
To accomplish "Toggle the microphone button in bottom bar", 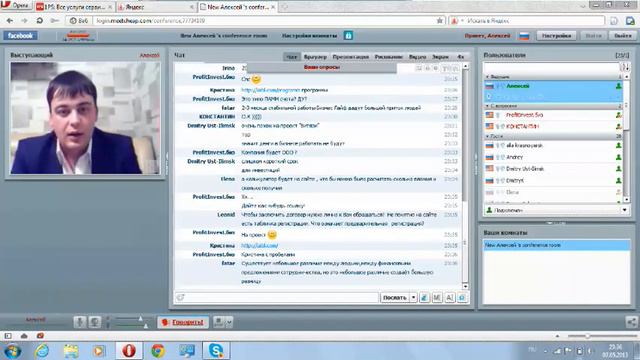I will coord(80,322).
